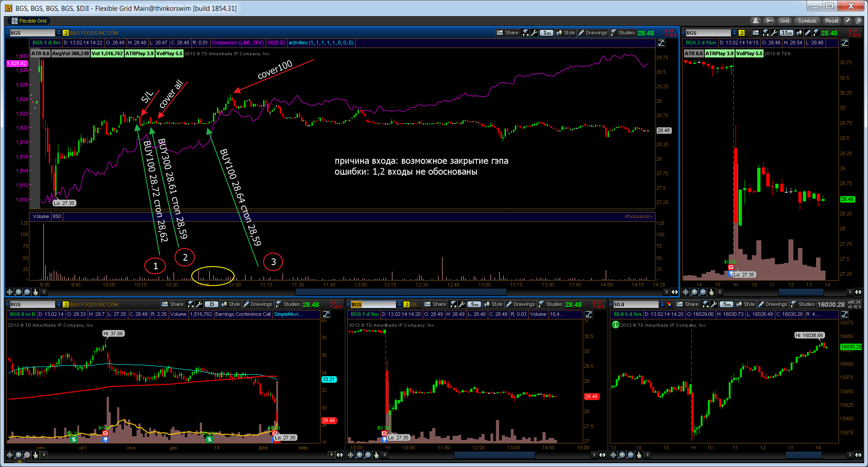868x467 pixels.
Task: Open the 15m timeframe selector
Action: [787, 33]
